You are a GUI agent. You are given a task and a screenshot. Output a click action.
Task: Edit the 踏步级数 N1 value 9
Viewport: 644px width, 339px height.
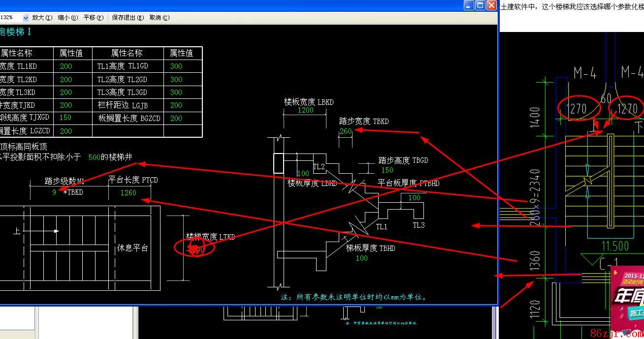[x=54, y=192]
